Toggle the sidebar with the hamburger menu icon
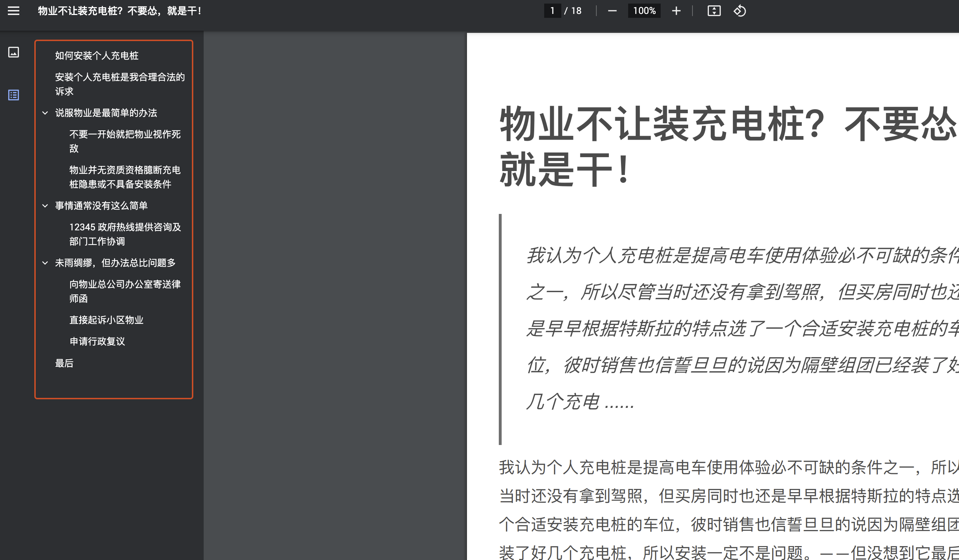 [x=13, y=11]
